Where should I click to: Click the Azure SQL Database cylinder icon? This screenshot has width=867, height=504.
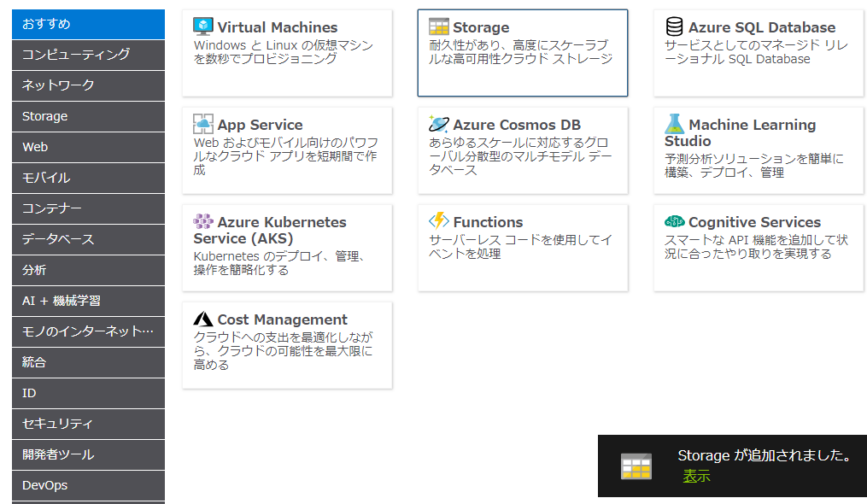[675, 26]
